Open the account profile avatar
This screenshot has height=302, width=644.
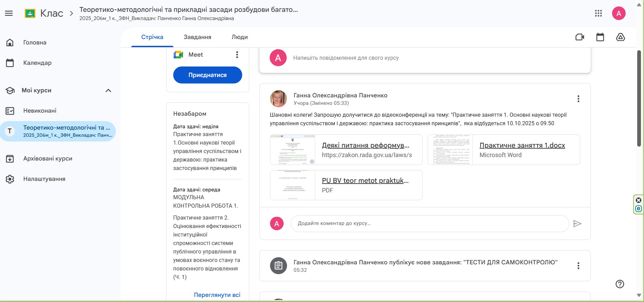(x=619, y=13)
